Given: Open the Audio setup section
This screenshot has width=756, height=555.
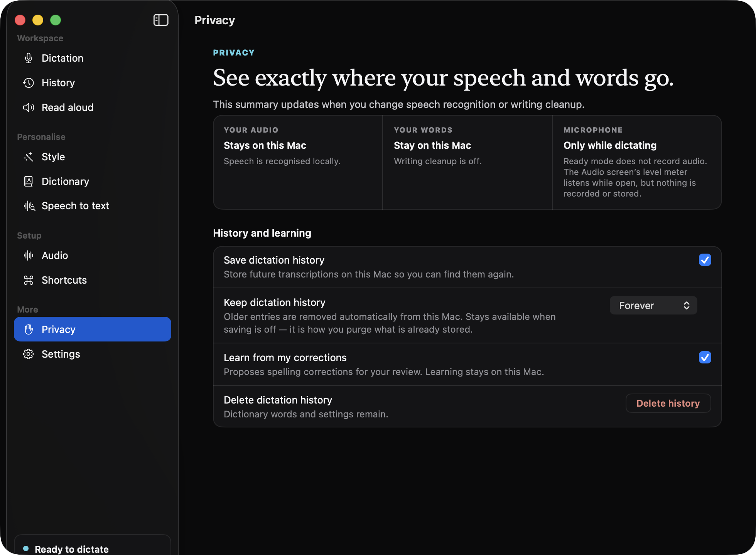Looking at the screenshot, I should pyautogui.click(x=93, y=256).
